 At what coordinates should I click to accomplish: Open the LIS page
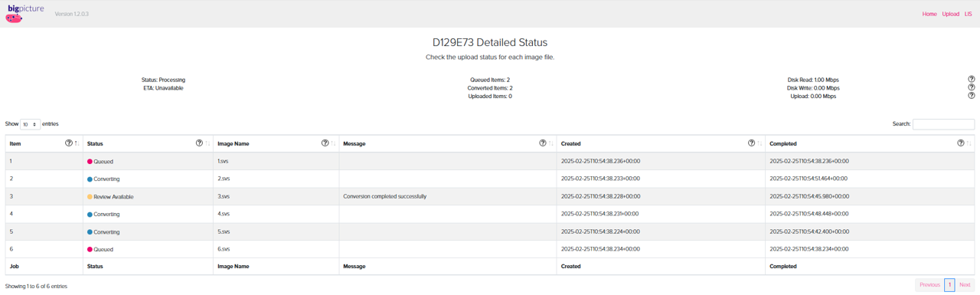[969, 14]
